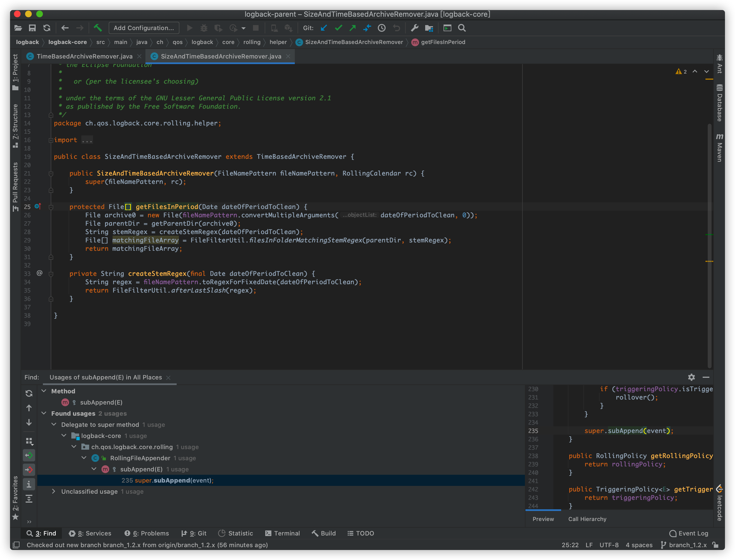Click Rerun icon in Find panel

tap(29, 393)
